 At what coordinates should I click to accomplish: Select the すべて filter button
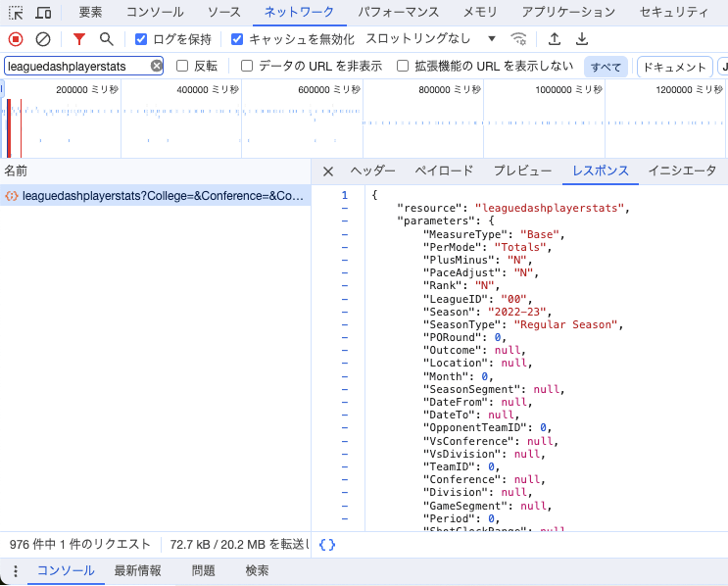click(x=606, y=67)
